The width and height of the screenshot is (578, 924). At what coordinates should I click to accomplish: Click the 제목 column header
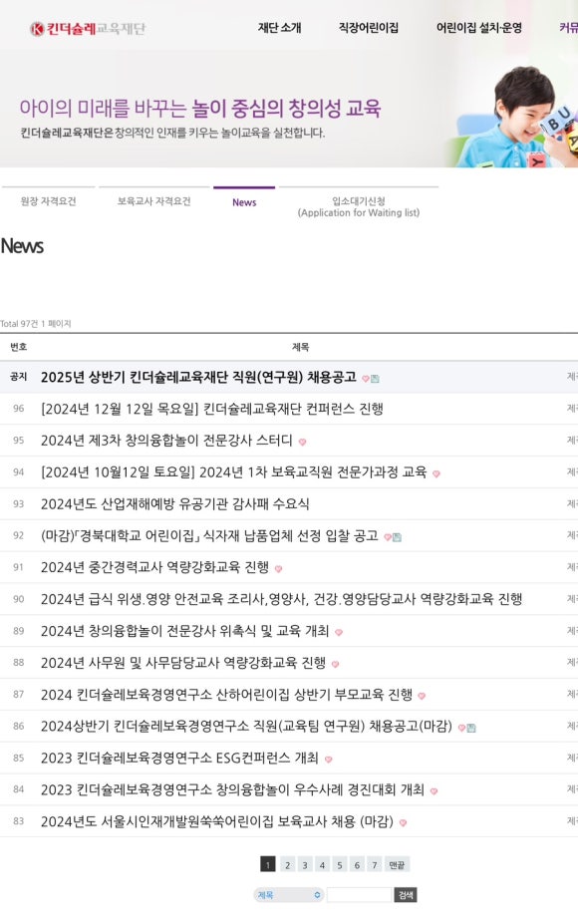click(x=301, y=347)
